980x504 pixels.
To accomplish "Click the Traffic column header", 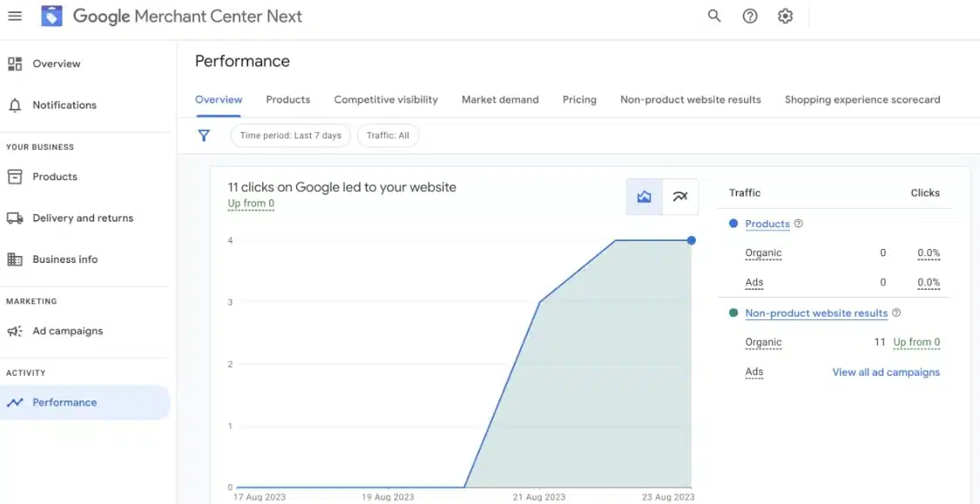I will coord(745,193).
